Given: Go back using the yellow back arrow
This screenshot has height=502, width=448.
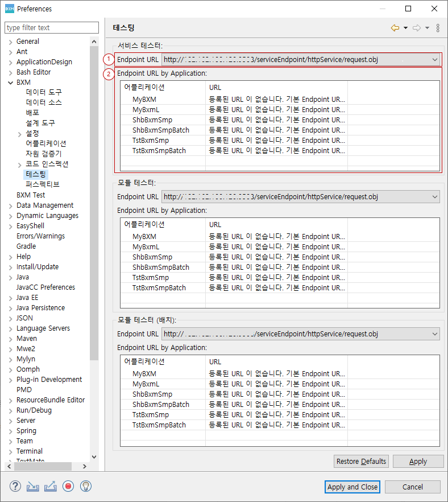Looking at the screenshot, I should (395, 28).
